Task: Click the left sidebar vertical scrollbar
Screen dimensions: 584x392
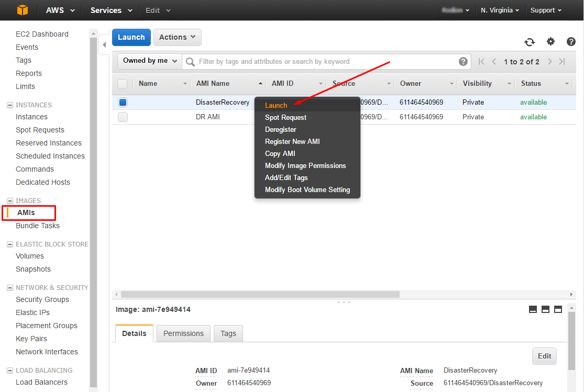Action: tap(93, 212)
